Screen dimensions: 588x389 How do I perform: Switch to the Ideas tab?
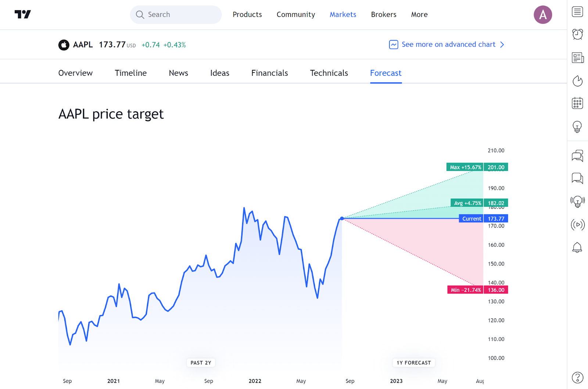[x=220, y=73]
